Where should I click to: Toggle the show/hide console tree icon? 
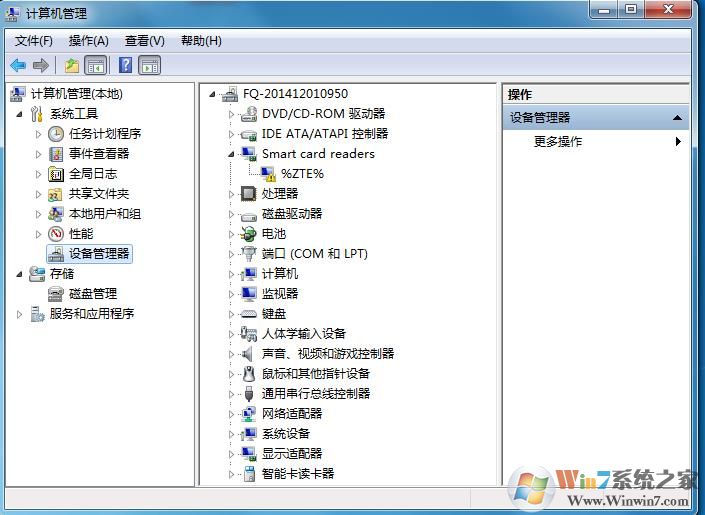point(95,66)
